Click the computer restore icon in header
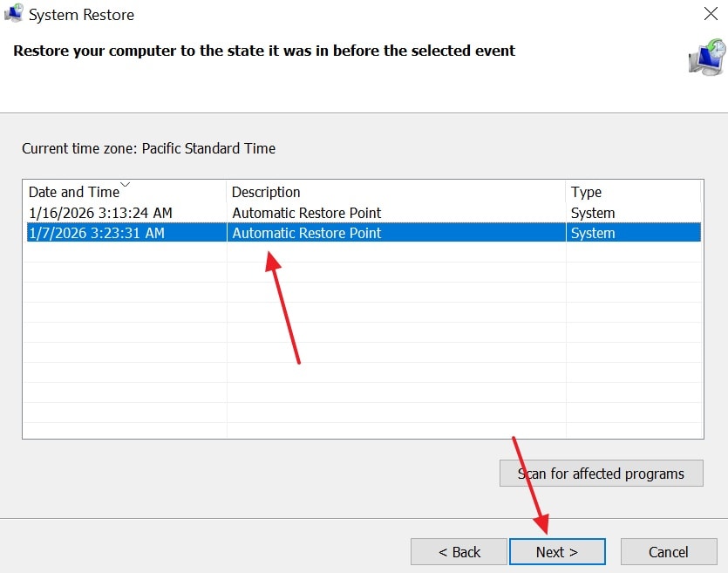 pyautogui.click(x=704, y=58)
